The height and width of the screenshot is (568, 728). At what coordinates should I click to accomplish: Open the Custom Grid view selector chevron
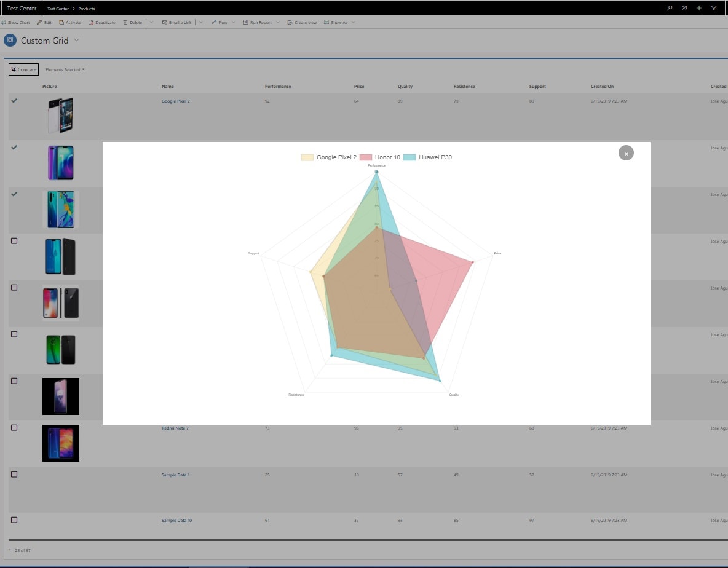coord(77,41)
